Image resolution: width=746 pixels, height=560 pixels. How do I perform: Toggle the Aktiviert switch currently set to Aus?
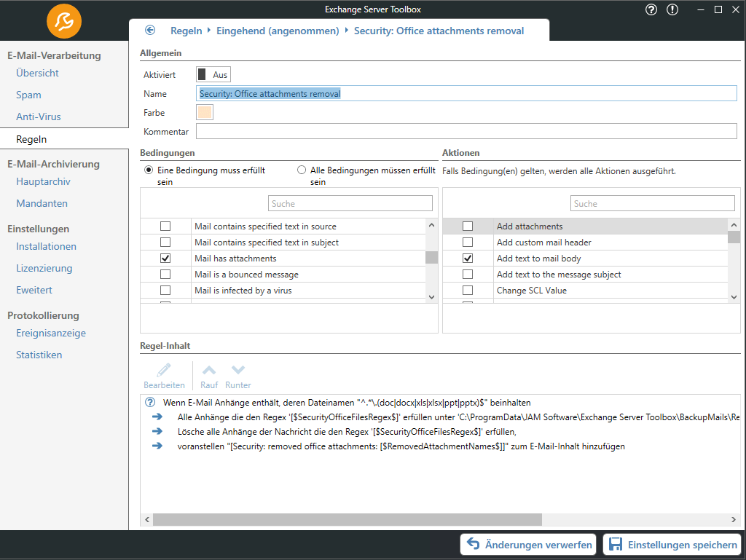213,74
